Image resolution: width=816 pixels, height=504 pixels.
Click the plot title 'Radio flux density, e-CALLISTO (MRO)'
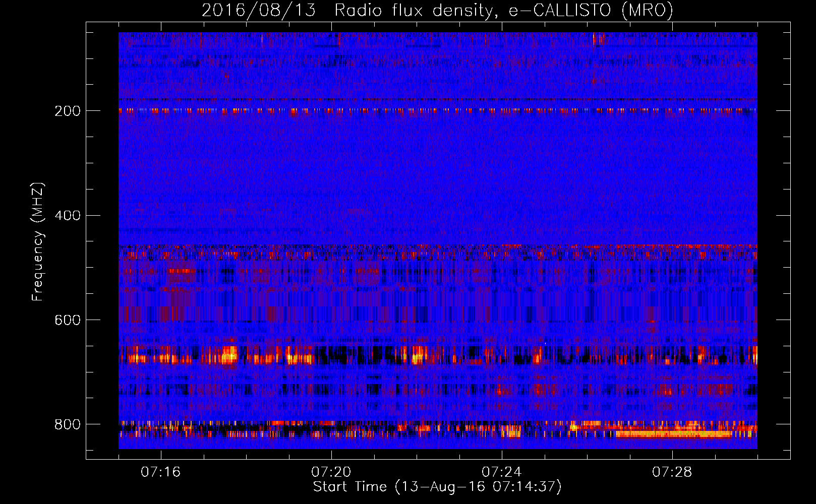coord(504,11)
